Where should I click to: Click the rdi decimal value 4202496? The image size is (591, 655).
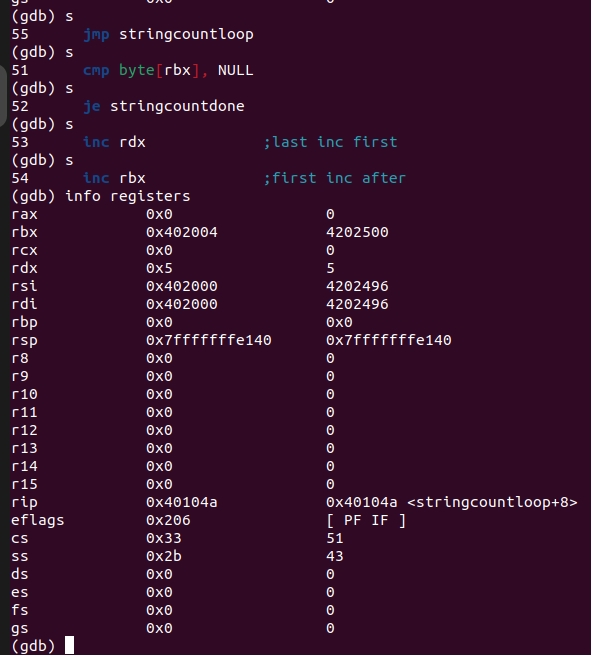click(x=358, y=304)
